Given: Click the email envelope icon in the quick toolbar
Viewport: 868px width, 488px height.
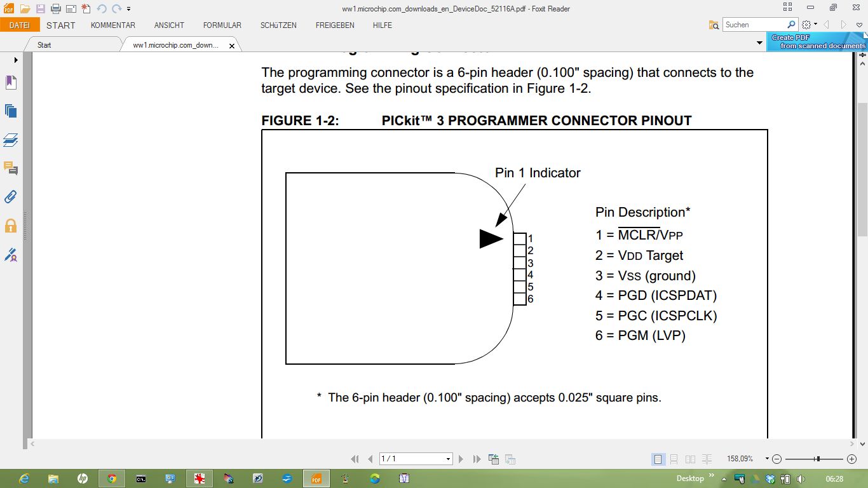Looking at the screenshot, I should coord(71,9).
